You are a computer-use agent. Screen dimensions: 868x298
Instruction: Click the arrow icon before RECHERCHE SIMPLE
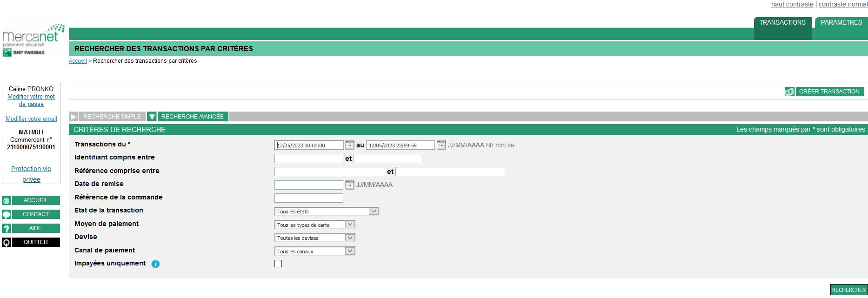click(x=73, y=117)
